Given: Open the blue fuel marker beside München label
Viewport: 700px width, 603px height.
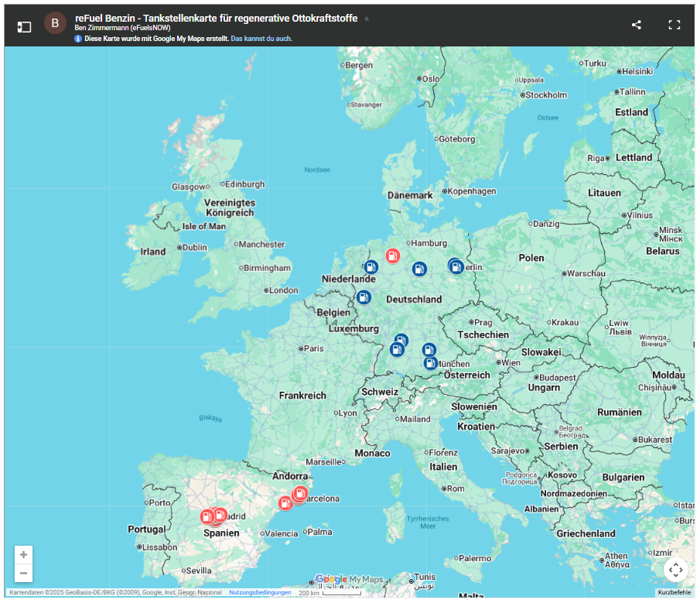Looking at the screenshot, I should (x=430, y=362).
